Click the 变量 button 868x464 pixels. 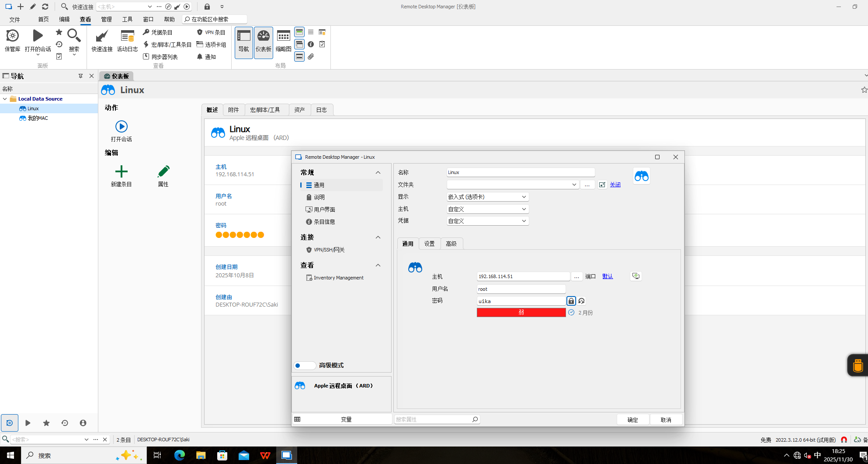(342, 419)
